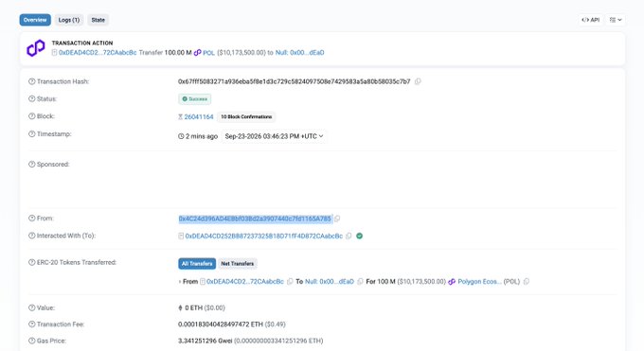Viewport: 644px width, 351px height.
Task: Open the API link button
Action: pos(591,20)
